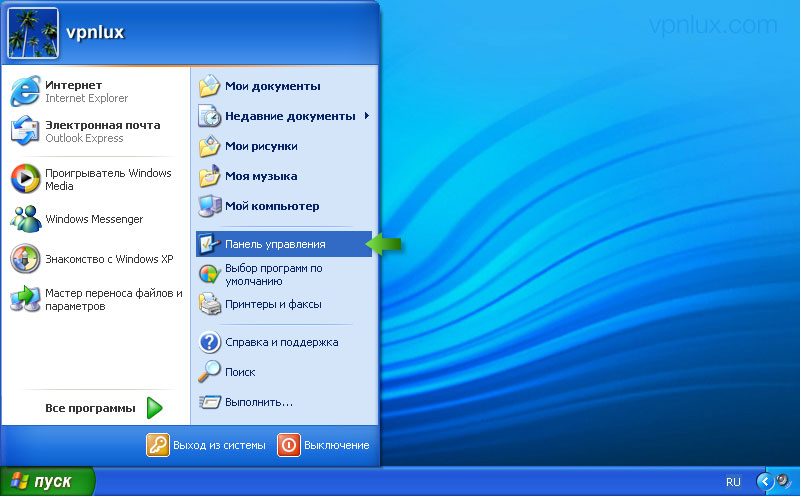Open Мои документы label
Viewport: 800px width, 496px height.
coord(273,86)
